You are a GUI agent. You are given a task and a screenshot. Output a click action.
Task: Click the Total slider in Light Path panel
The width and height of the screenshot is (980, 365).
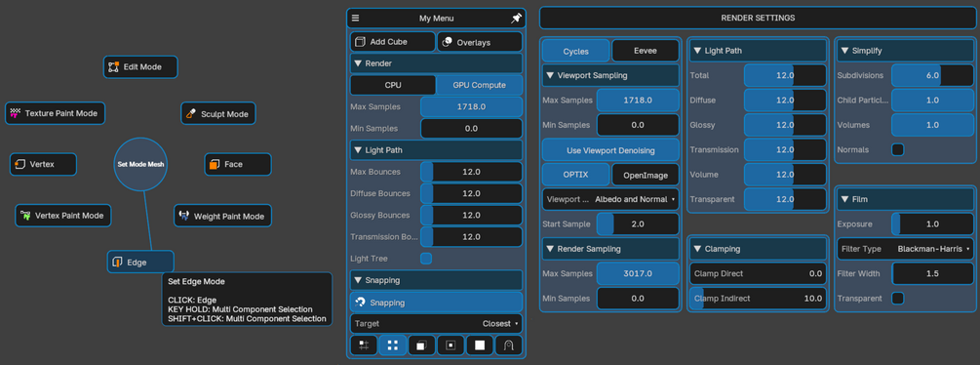point(785,75)
